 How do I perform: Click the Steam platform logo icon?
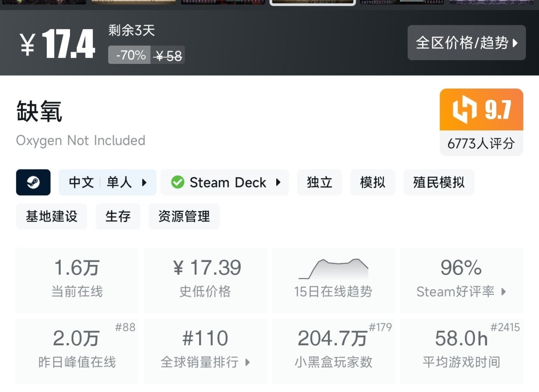coord(33,182)
